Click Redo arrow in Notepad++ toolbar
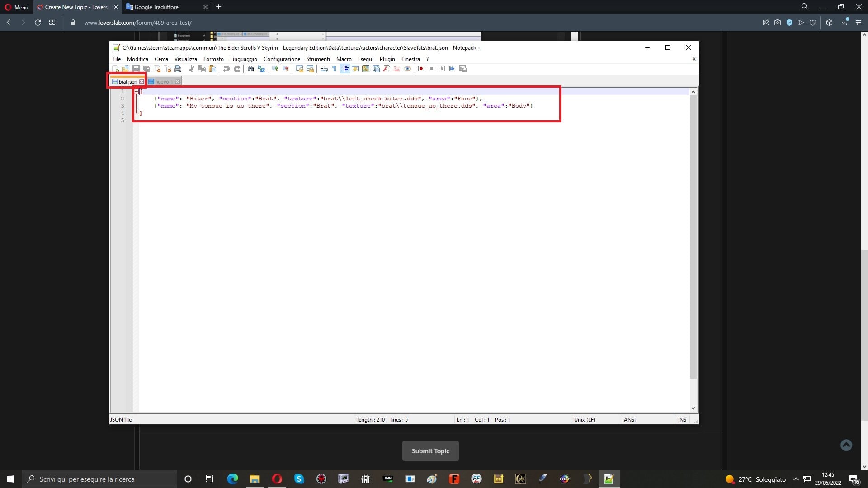The image size is (868, 488). (237, 69)
